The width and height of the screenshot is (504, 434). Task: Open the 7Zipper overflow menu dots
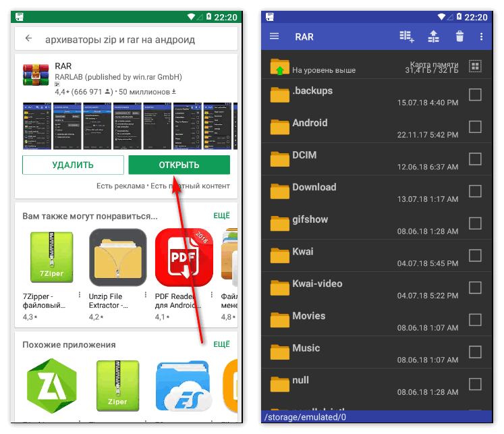click(80, 295)
